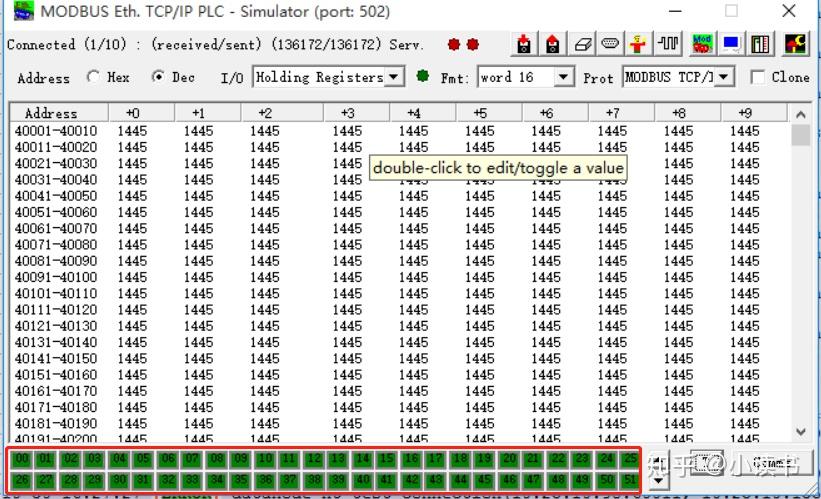This screenshot has height=499, width=821.
Task: Toggle station 12 button
Action: click(x=313, y=459)
